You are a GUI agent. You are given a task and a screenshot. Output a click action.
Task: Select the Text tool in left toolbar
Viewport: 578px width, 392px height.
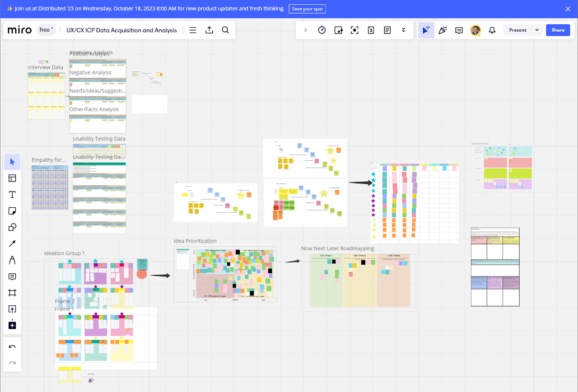(12, 195)
